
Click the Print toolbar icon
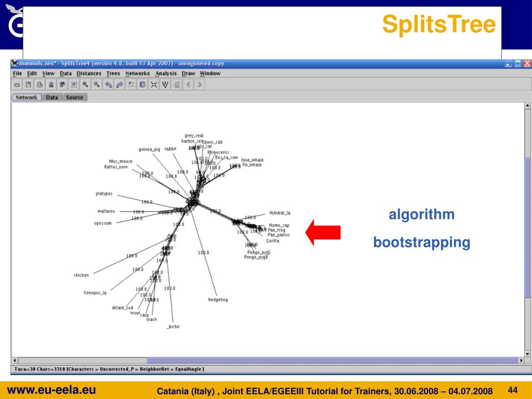pos(39,85)
